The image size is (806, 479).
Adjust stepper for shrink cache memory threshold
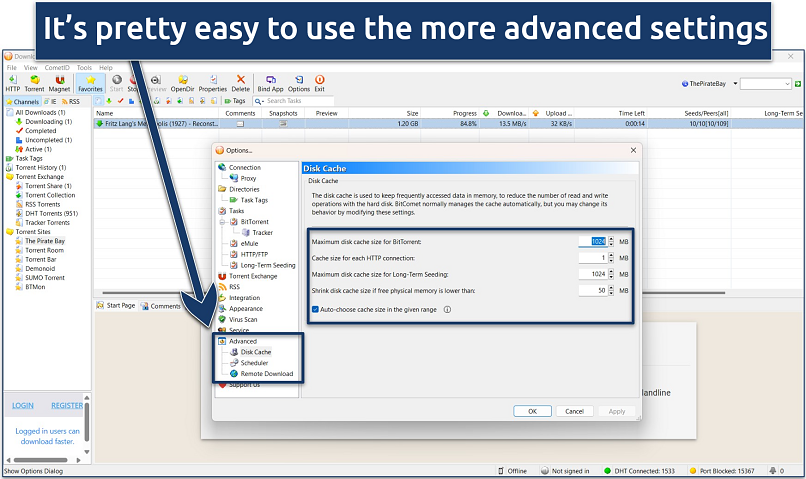[611, 290]
